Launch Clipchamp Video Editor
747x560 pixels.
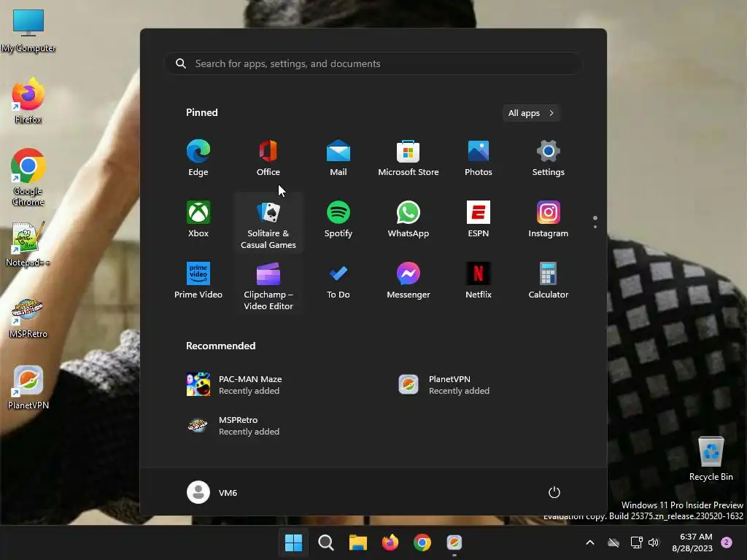coord(268,286)
